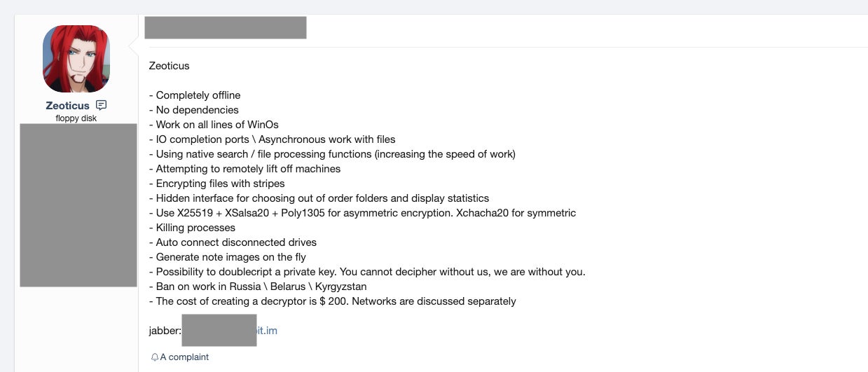Click the "Completely offline" line
The image size is (868, 372).
(x=195, y=95)
